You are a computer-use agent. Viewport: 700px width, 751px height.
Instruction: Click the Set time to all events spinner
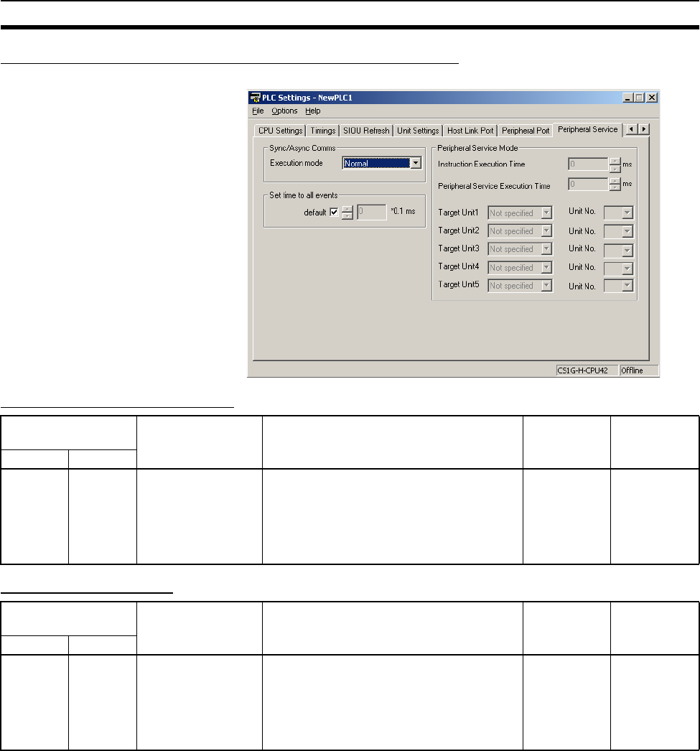pyautogui.click(x=347, y=213)
